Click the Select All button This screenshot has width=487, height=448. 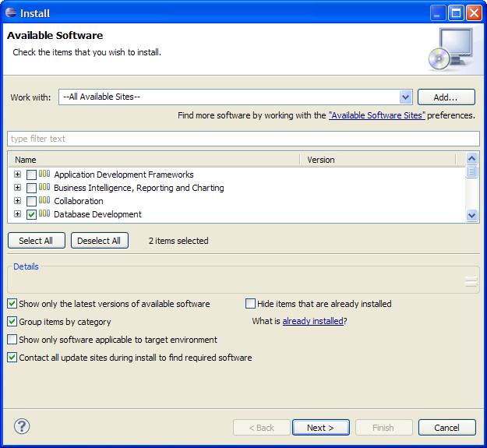pyautogui.click(x=37, y=241)
